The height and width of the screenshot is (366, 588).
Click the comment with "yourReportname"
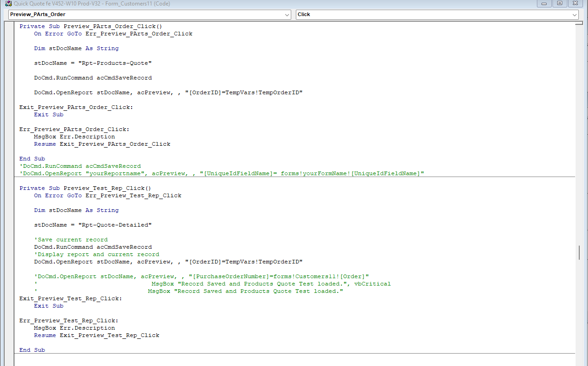(222, 173)
